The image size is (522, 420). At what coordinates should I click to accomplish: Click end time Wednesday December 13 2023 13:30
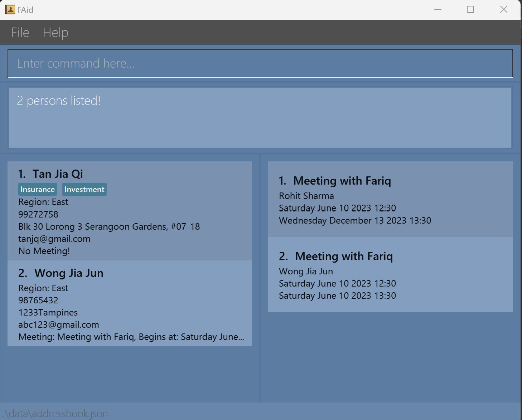tap(355, 220)
